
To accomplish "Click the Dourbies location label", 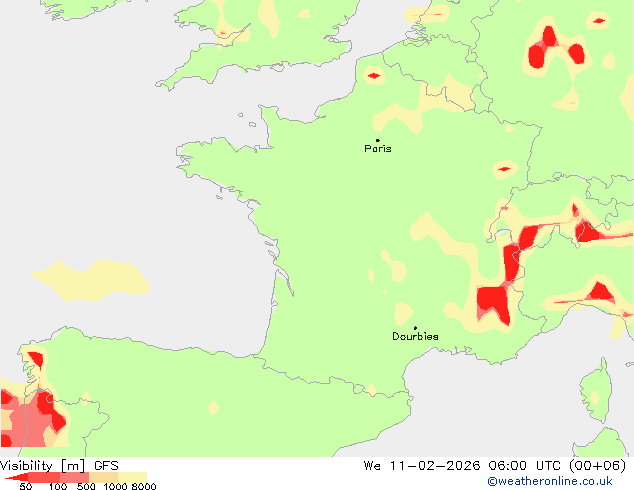I will coord(415,336).
